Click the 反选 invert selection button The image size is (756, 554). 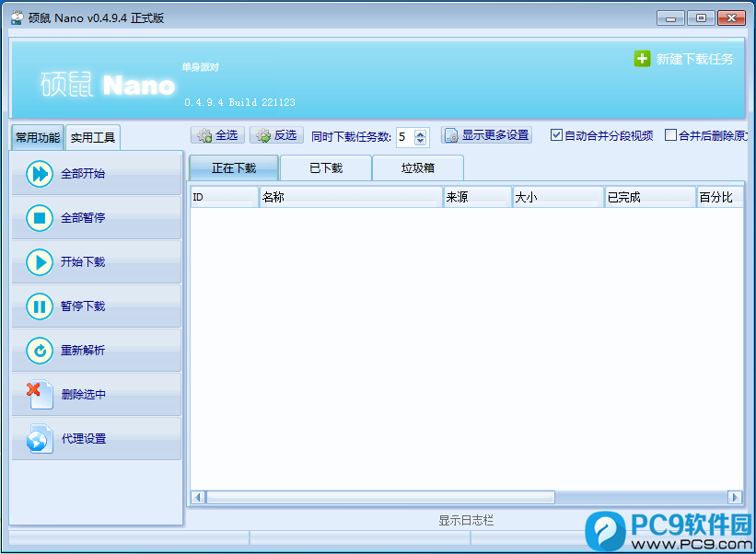[x=277, y=135]
